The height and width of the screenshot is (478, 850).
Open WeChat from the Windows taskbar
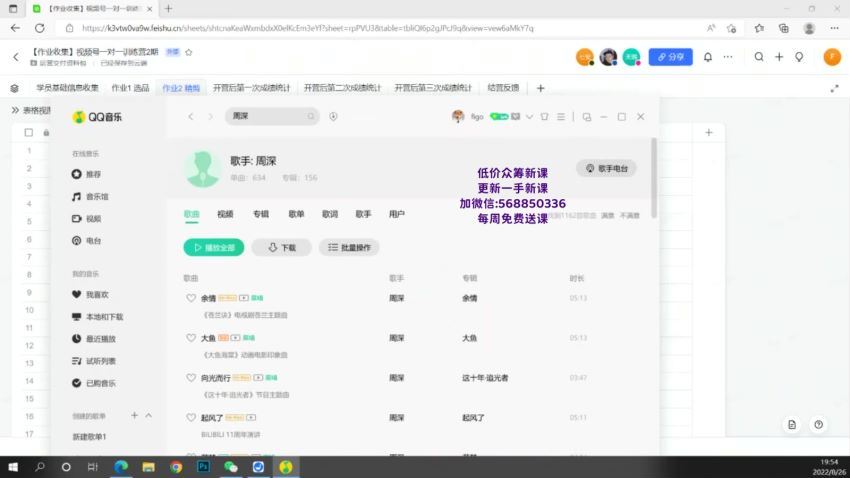click(231, 467)
